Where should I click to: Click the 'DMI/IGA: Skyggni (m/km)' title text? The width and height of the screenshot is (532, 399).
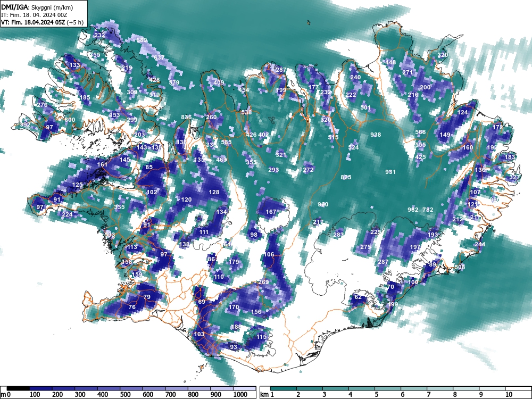point(37,7)
